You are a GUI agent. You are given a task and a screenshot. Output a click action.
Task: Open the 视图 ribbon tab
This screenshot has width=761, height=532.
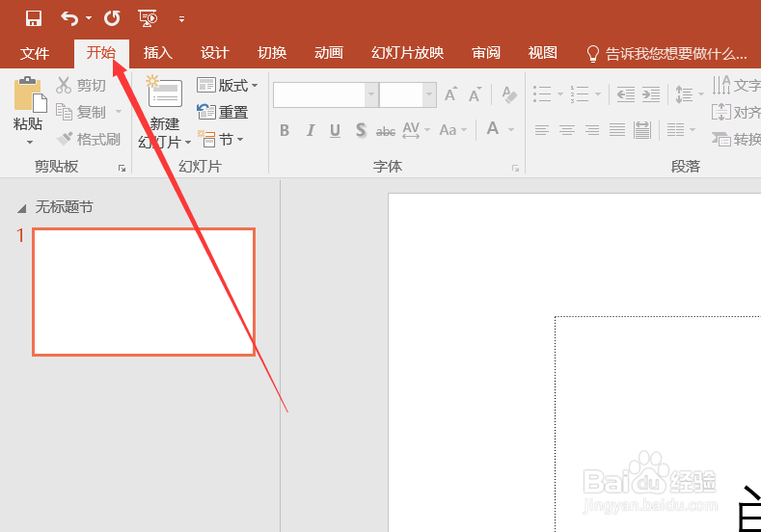543,53
